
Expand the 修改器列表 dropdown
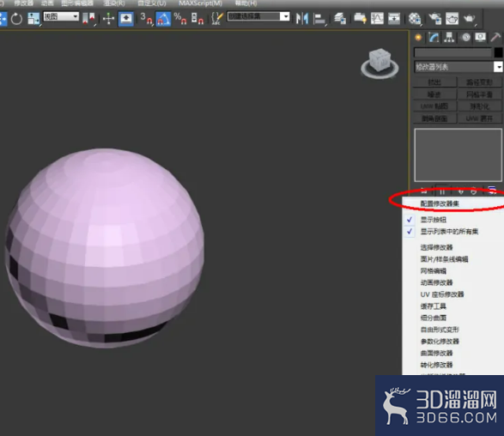click(498, 67)
